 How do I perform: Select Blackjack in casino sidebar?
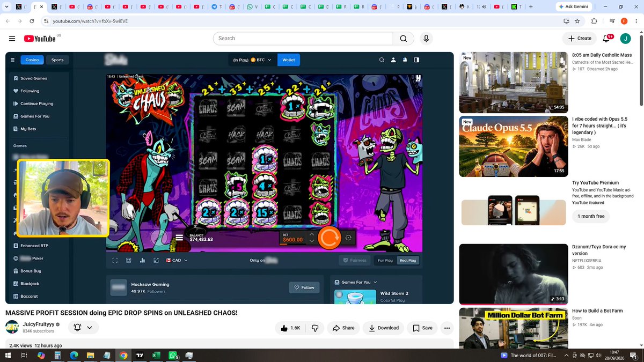point(30,284)
